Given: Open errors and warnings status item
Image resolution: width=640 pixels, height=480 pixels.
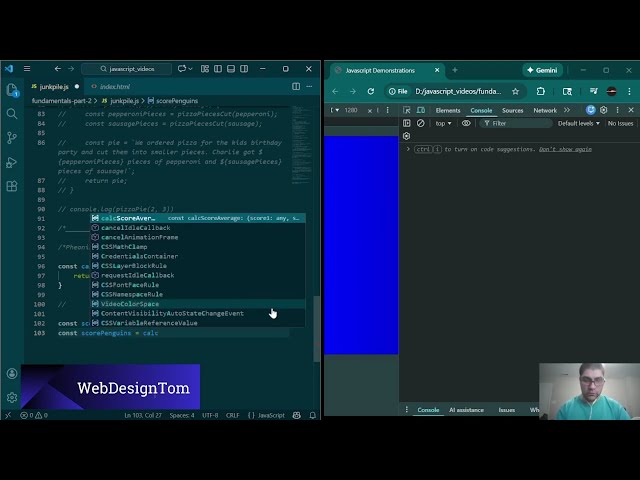Looking at the screenshot, I should tap(34, 415).
